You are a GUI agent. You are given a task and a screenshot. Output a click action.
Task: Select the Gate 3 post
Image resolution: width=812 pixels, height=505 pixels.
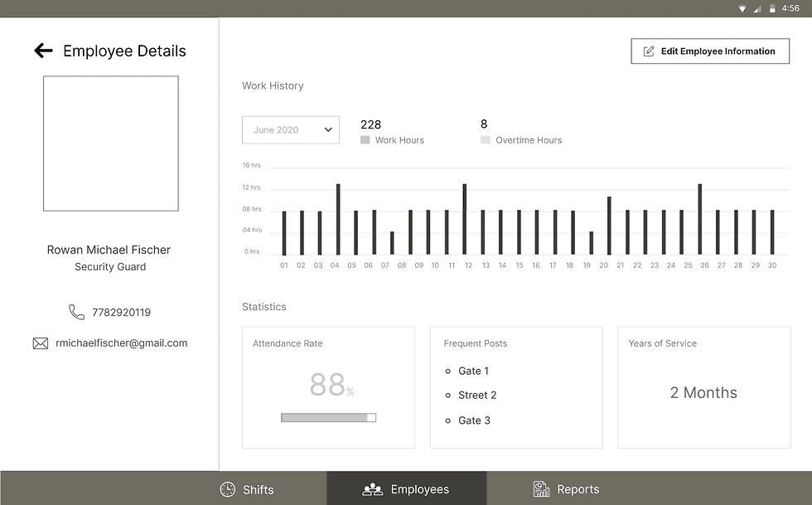pos(474,420)
